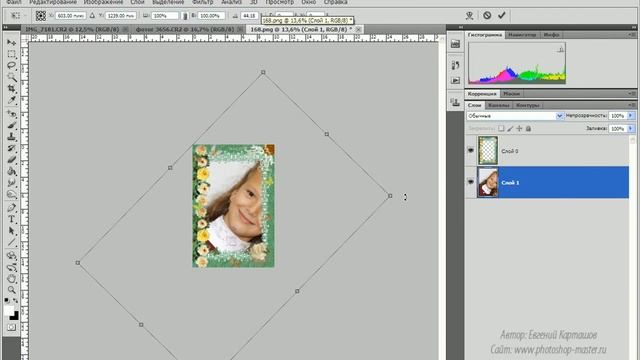Switch to the Маски tab

pyautogui.click(x=511, y=94)
